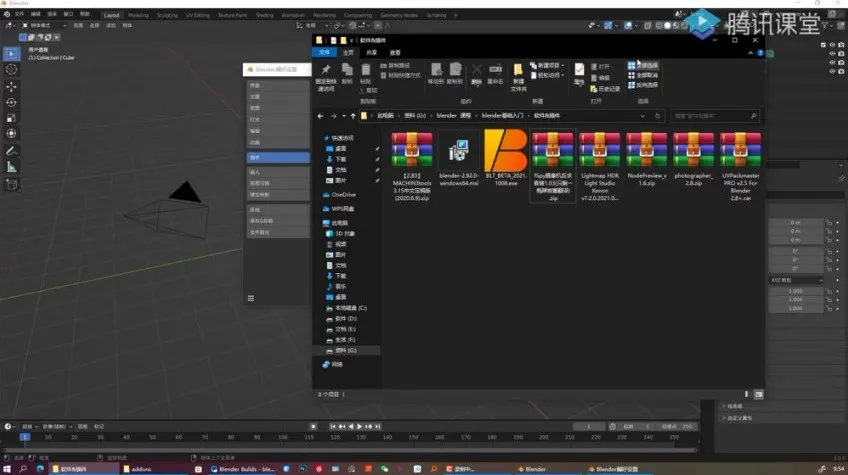Select the highlighted Add-ons preferences category

277,157
